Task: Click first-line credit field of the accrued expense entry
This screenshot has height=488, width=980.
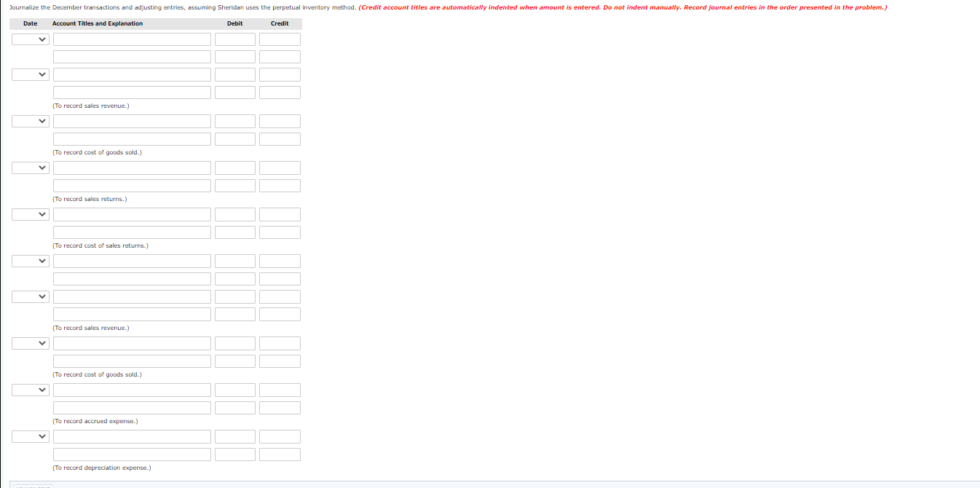Action: (280, 390)
